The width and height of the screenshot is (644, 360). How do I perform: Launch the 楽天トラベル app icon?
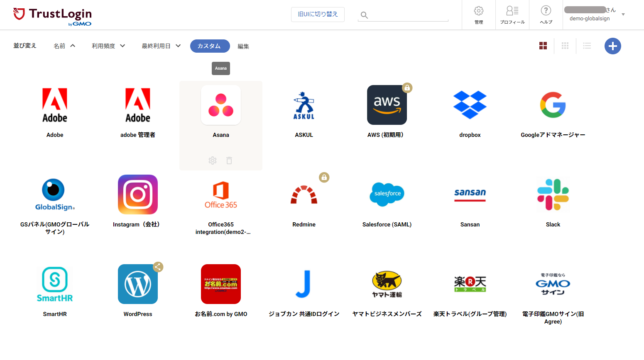click(x=470, y=284)
